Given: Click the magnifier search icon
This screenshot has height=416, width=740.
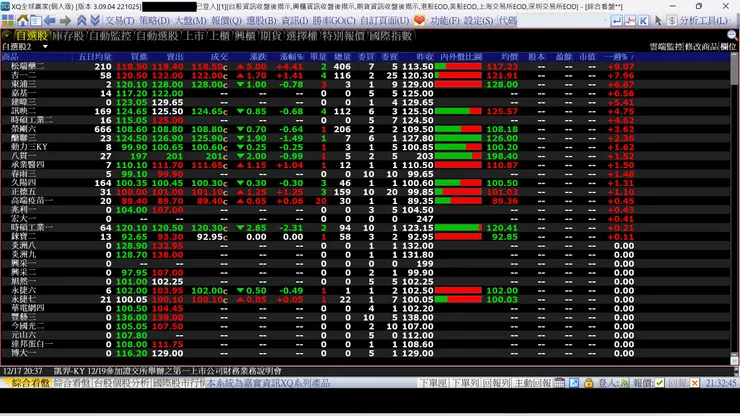Looking at the screenshot, I should (732, 35).
